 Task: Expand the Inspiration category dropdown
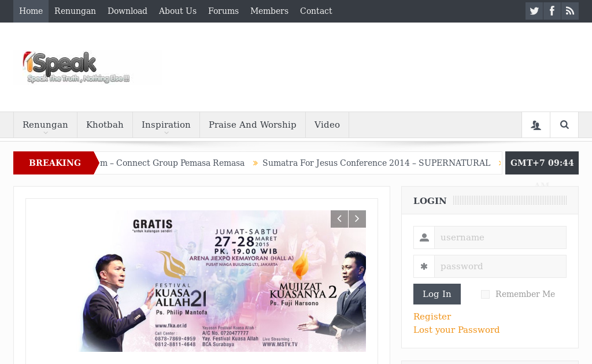pos(166,125)
